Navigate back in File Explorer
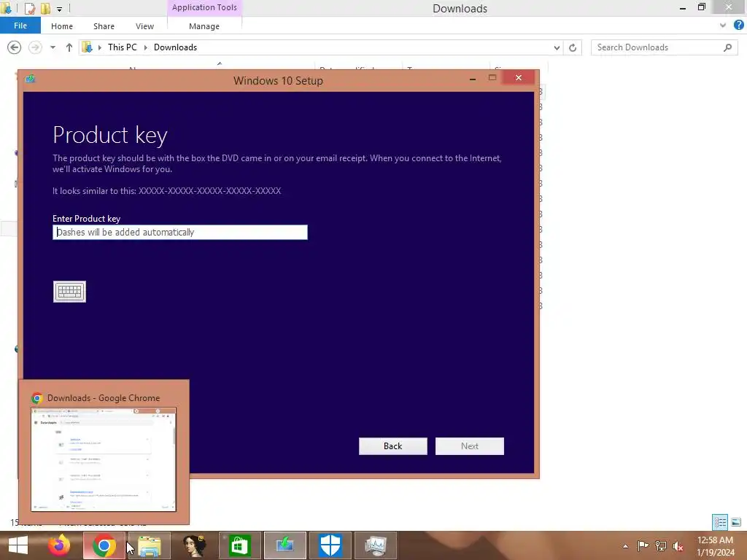 [x=15, y=47]
